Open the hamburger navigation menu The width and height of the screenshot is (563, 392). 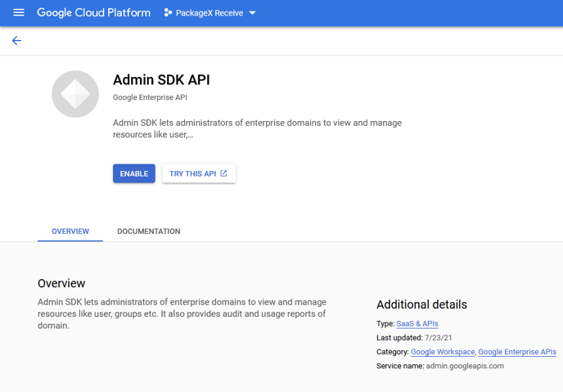click(x=19, y=13)
